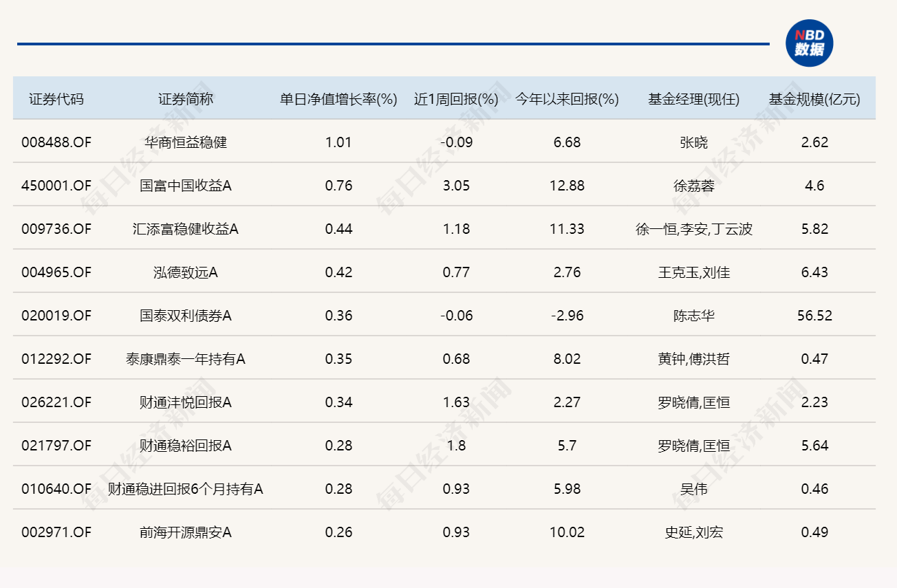Select fund name 汇添富稳健收益A
This screenshot has width=897, height=588.
[186, 229]
